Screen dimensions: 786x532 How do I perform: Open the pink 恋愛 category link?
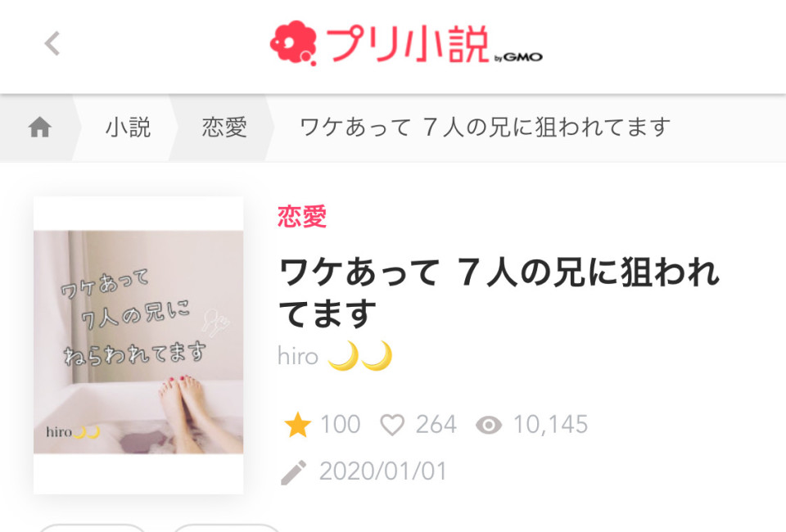(302, 216)
